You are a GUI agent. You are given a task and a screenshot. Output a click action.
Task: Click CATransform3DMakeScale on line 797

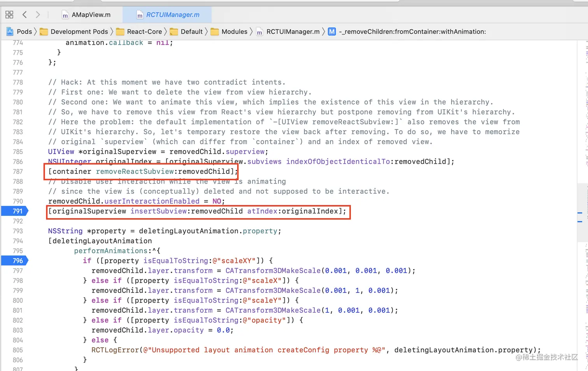pos(273,271)
